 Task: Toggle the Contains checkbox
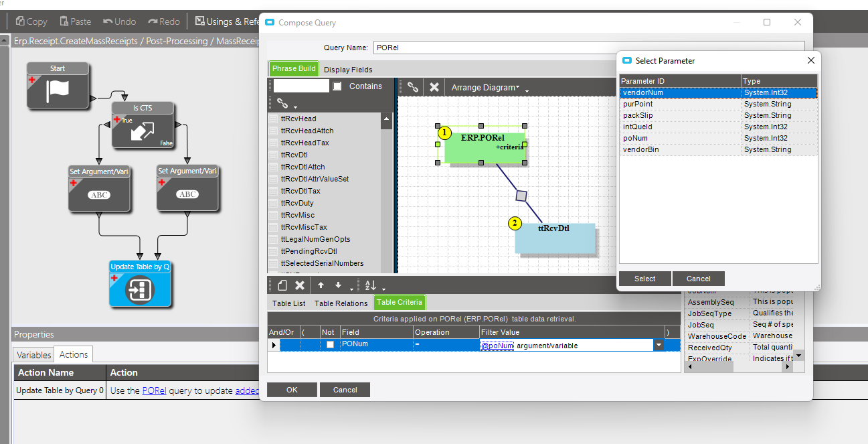pos(337,86)
